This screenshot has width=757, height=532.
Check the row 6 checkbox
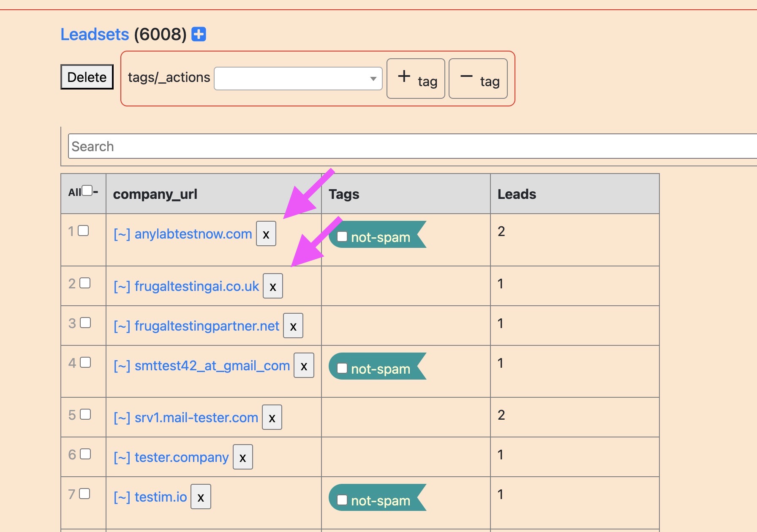pos(85,454)
